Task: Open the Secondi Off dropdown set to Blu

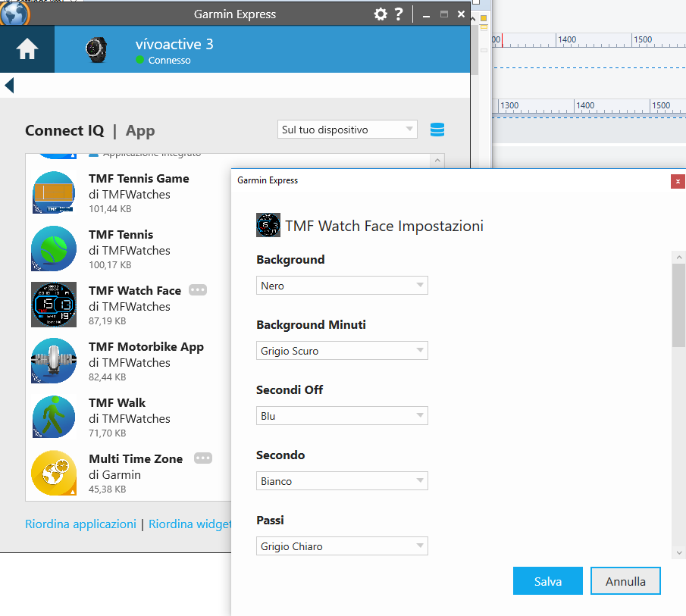Action: [x=342, y=416]
